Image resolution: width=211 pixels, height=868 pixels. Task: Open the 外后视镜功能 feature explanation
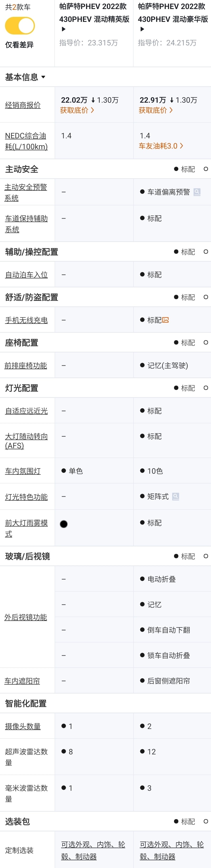tap(26, 617)
